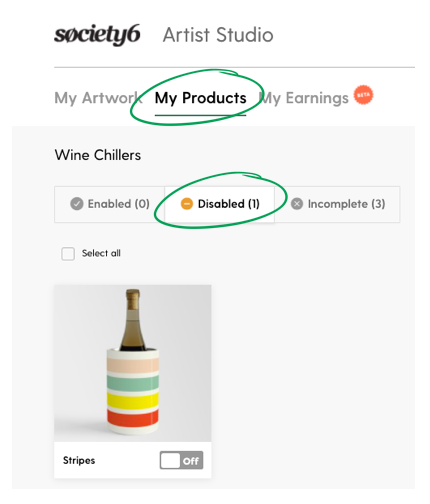View the Incomplete (3) products tab
430x504 pixels.
click(337, 204)
